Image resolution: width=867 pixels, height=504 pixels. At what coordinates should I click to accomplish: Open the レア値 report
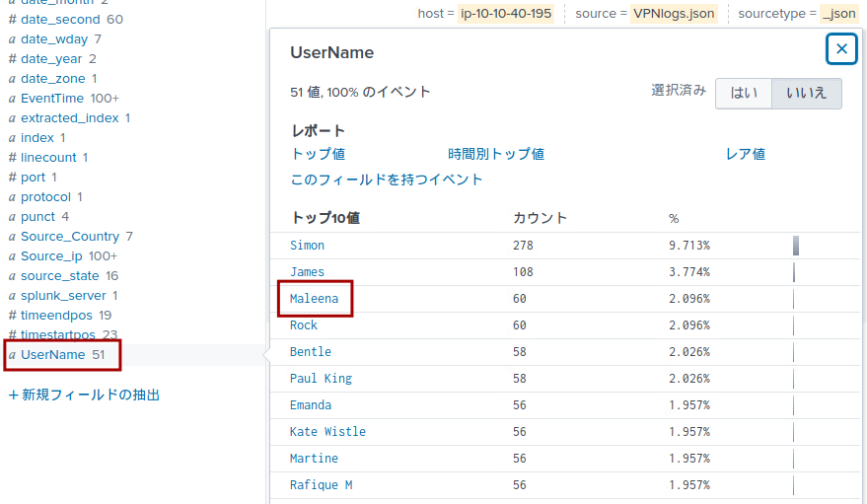pyautogui.click(x=746, y=154)
